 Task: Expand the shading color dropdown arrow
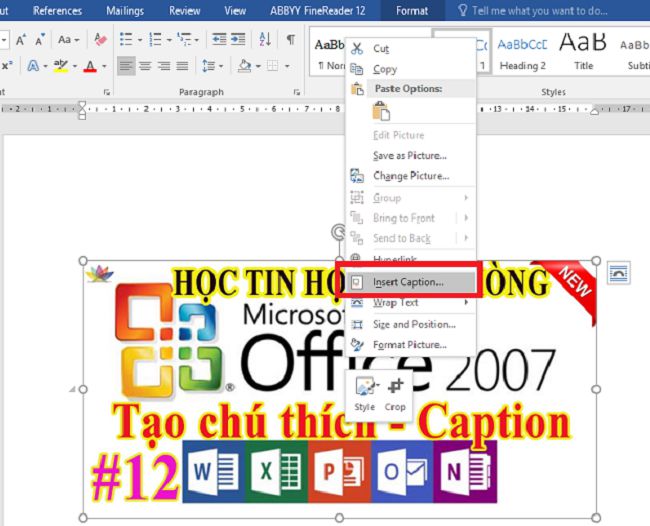[x=258, y=66]
